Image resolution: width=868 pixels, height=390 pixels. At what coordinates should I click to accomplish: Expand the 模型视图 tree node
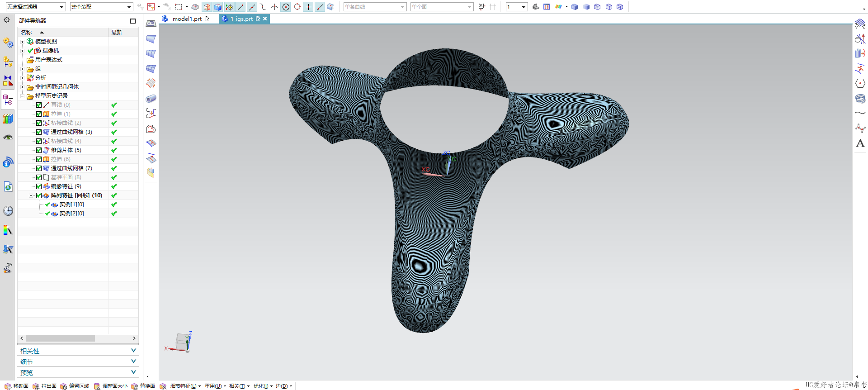pyautogui.click(x=22, y=42)
